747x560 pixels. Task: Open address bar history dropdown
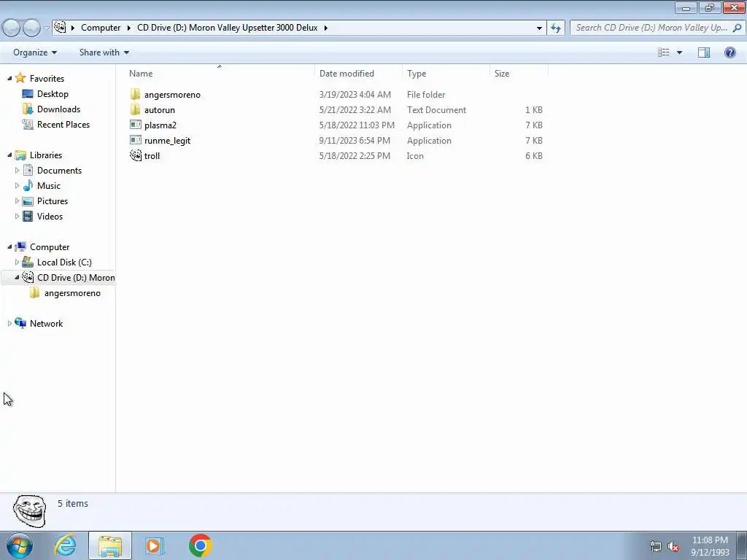click(539, 28)
